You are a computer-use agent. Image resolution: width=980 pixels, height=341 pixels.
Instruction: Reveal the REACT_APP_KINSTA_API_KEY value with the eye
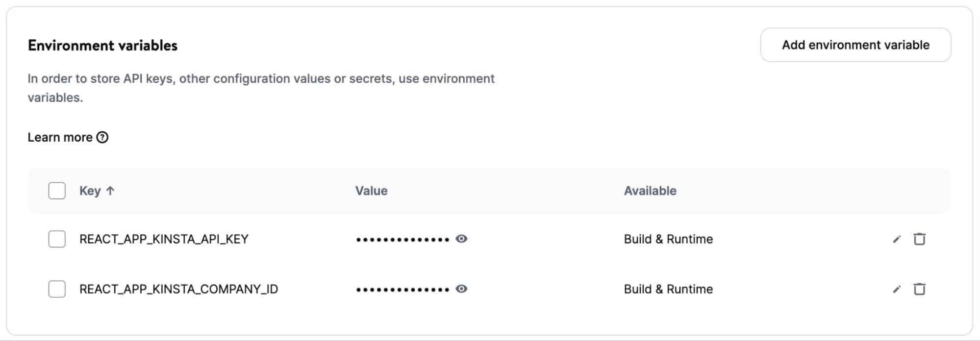click(461, 239)
